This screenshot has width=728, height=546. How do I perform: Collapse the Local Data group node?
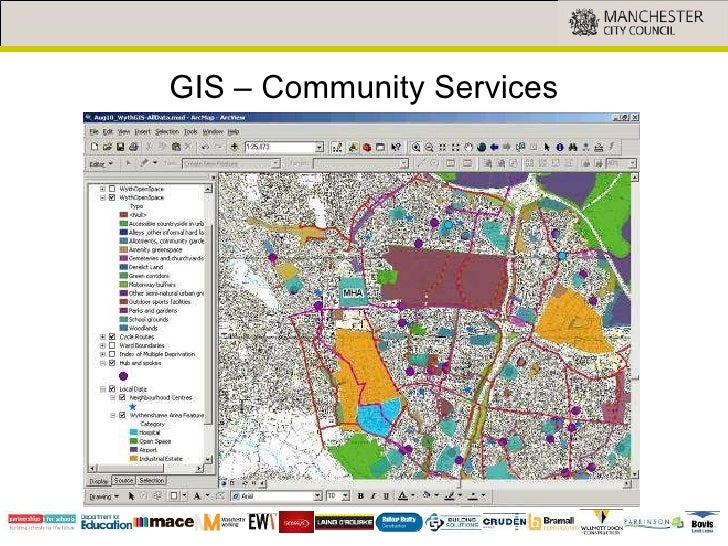[103, 389]
